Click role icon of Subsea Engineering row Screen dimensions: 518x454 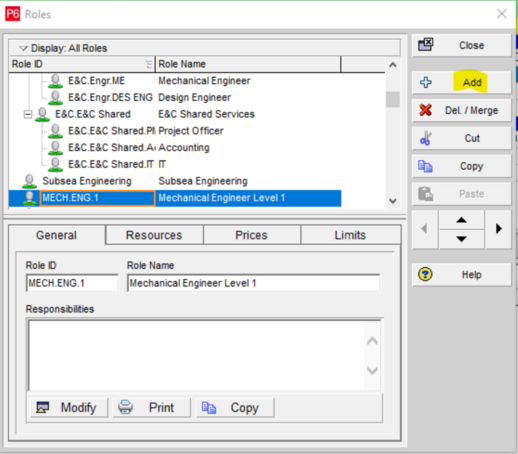[x=29, y=181]
